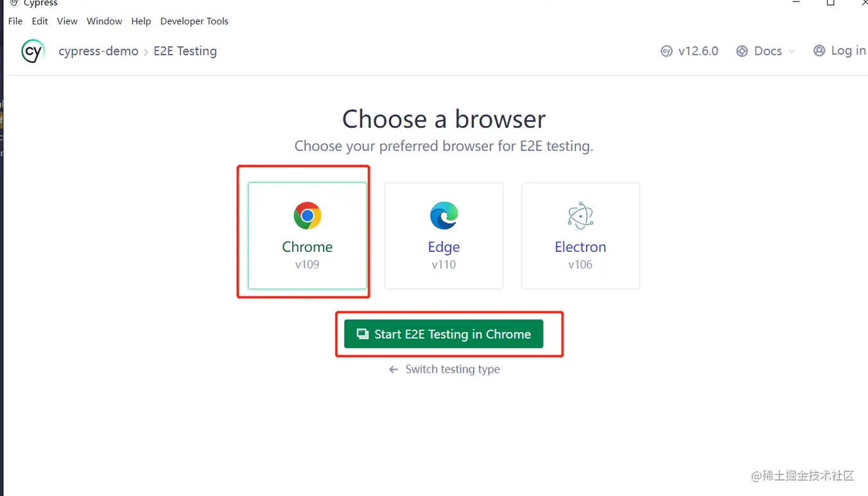The image size is (868, 496).
Task: Click the Switch testing type link
Action: (453, 369)
